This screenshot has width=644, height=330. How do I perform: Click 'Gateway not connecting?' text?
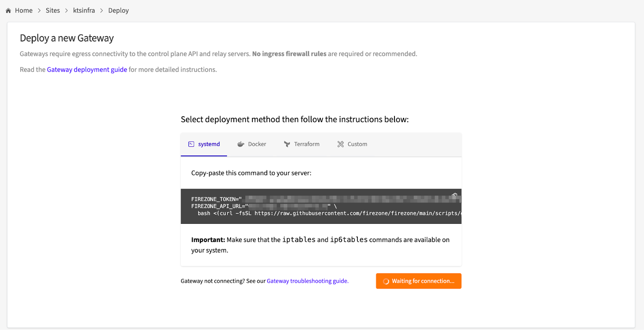213,281
